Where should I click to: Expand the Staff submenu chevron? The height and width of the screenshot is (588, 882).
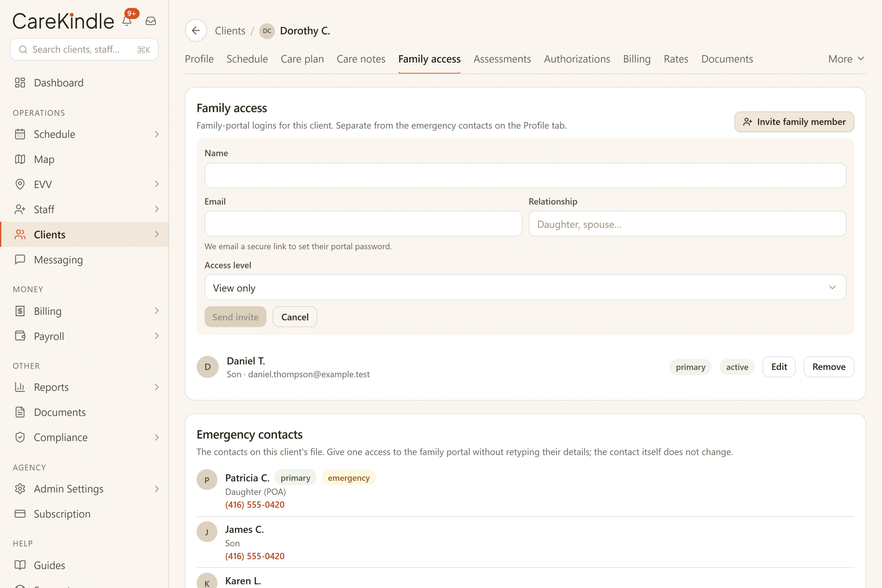tap(157, 209)
